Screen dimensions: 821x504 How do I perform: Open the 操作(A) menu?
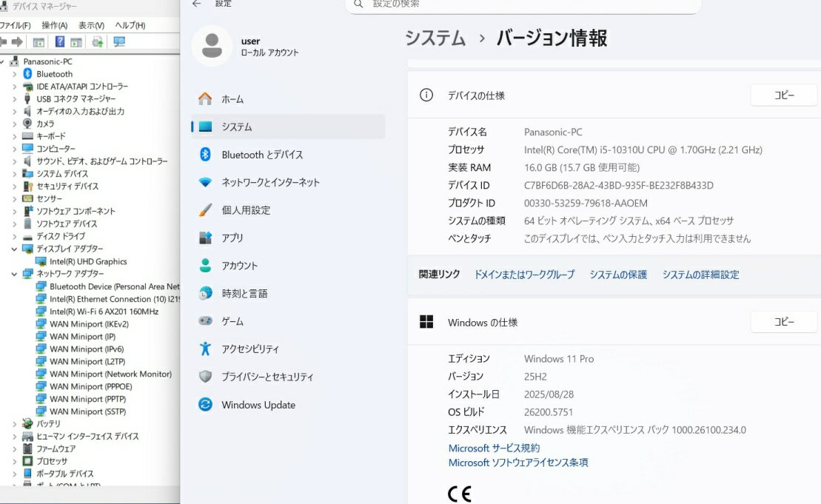tap(55, 25)
